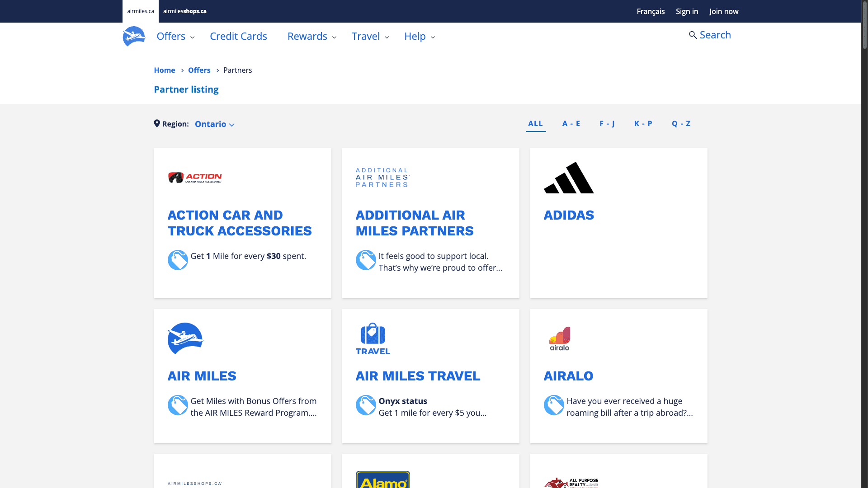Filter partners by A - E
The image size is (868, 488).
tap(571, 123)
